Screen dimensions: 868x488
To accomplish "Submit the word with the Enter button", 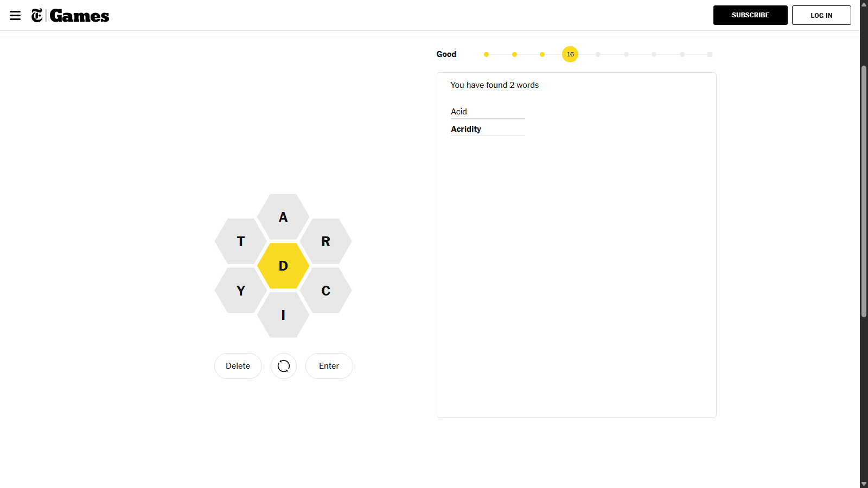I will 329,366.
